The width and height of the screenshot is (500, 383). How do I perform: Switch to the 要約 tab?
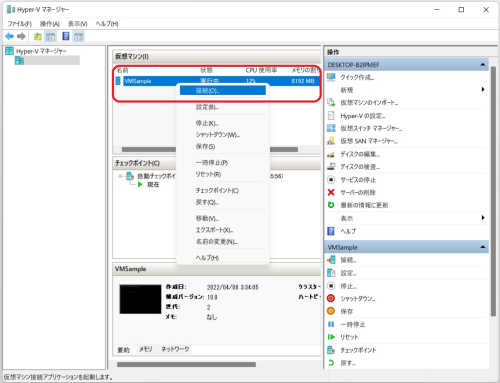tap(123, 350)
